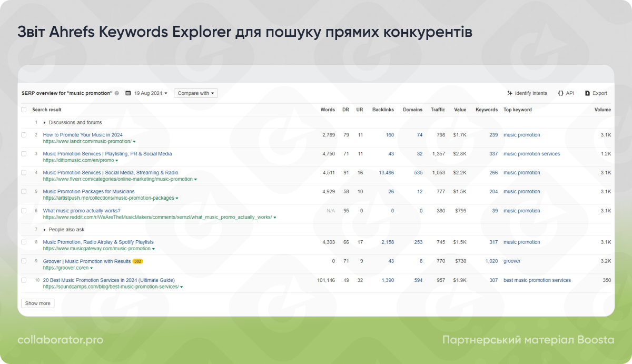
Task: Click the Show more button
Action: [x=37, y=303]
